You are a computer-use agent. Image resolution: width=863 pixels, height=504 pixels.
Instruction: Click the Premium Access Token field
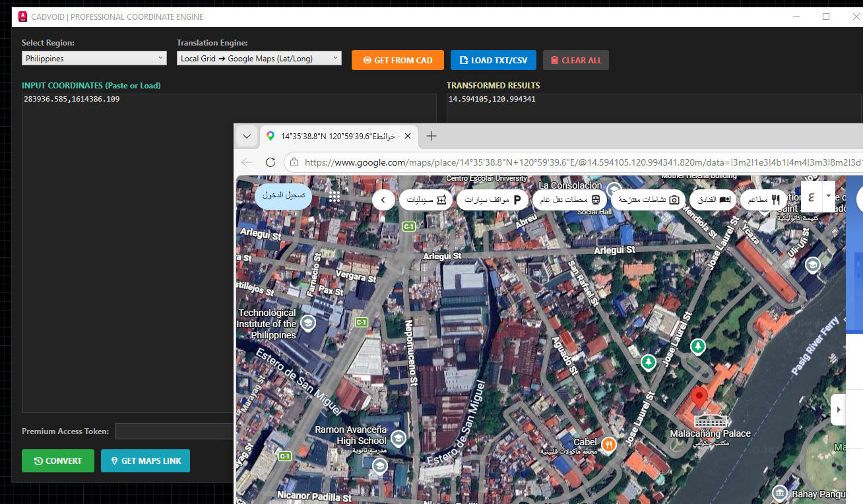click(175, 431)
